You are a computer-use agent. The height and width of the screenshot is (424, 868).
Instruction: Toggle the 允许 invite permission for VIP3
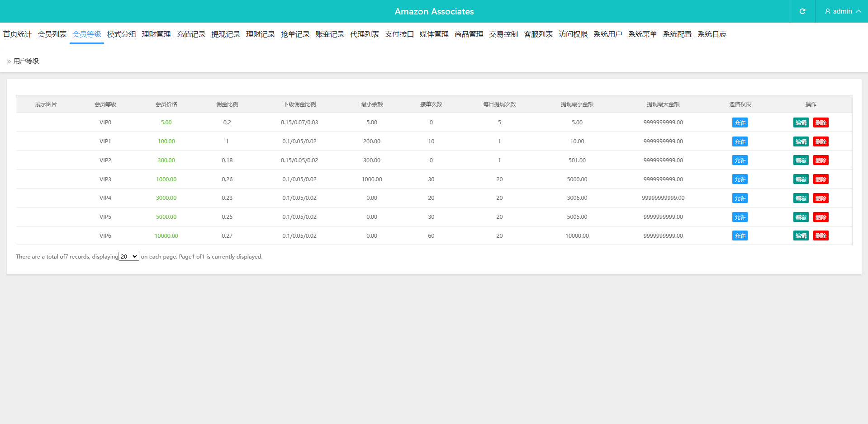[x=740, y=179]
